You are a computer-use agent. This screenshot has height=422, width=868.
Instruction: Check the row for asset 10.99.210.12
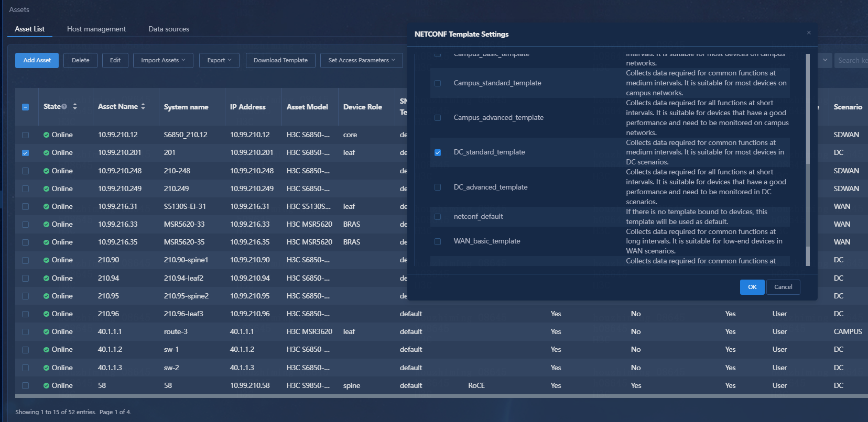point(25,135)
